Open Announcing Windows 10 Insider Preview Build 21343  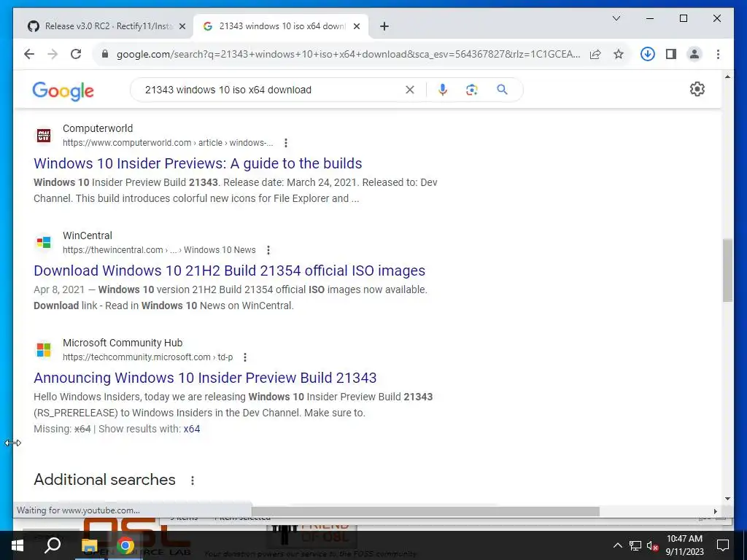click(x=205, y=378)
